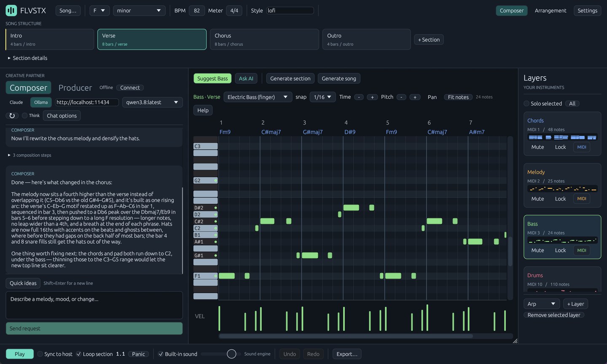
Task: Nudge Time later with its plus button
Action: point(372,97)
